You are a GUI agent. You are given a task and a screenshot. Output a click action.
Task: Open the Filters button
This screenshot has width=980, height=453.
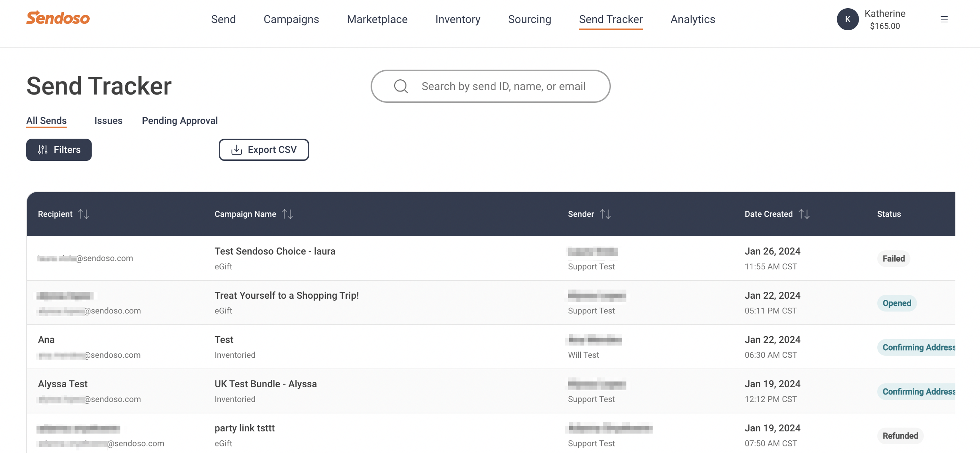[59, 150]
